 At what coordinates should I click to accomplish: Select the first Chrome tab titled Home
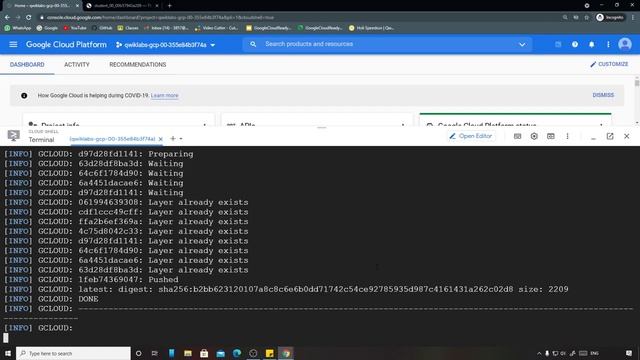point(41,6)
